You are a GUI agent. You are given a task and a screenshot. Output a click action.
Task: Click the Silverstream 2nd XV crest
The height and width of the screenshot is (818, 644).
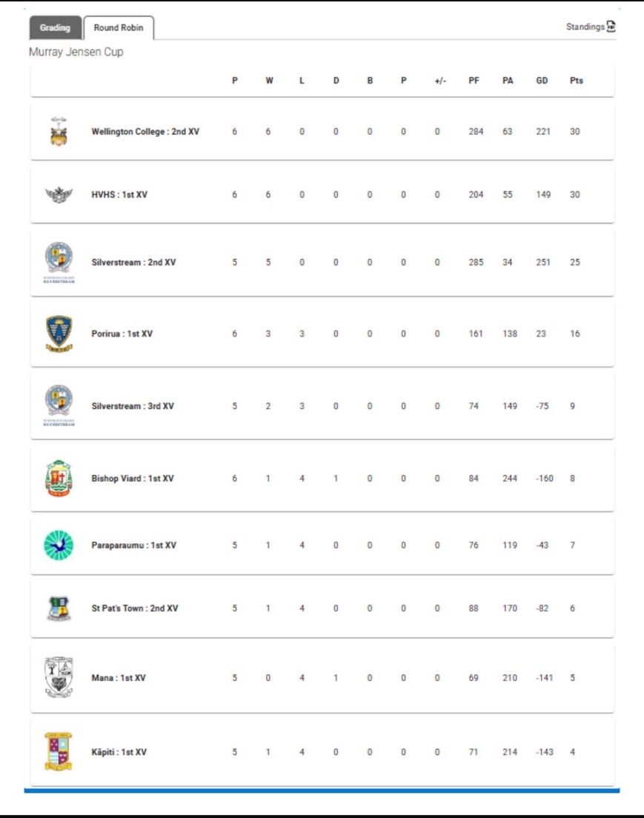[x=59, y=262]
